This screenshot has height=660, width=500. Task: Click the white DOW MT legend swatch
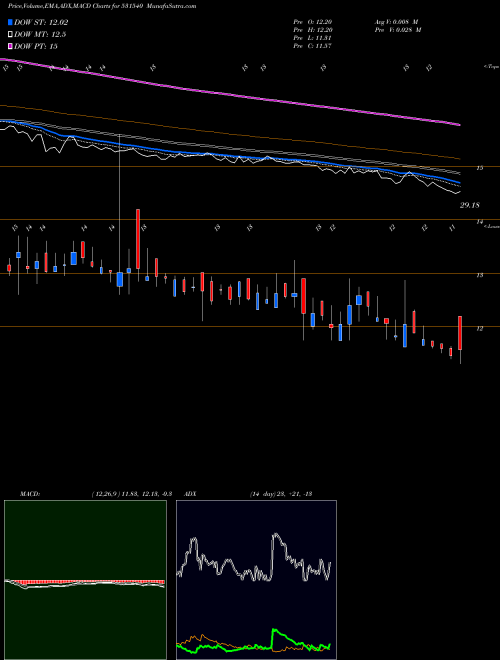pos(10,35)
